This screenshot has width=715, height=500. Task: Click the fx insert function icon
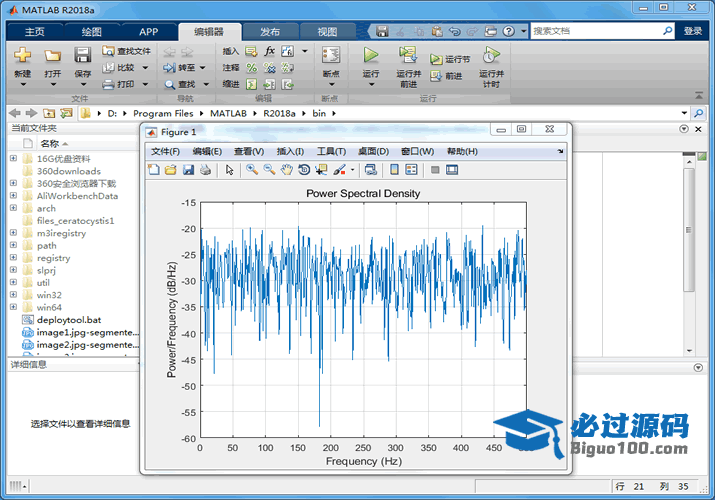[270, 51]
